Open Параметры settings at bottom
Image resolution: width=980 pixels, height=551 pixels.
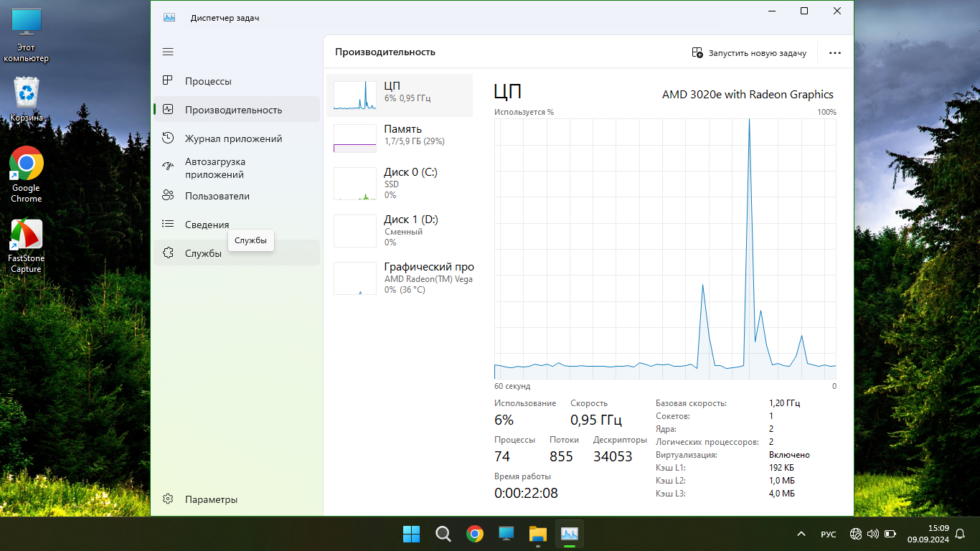(211, 499)
